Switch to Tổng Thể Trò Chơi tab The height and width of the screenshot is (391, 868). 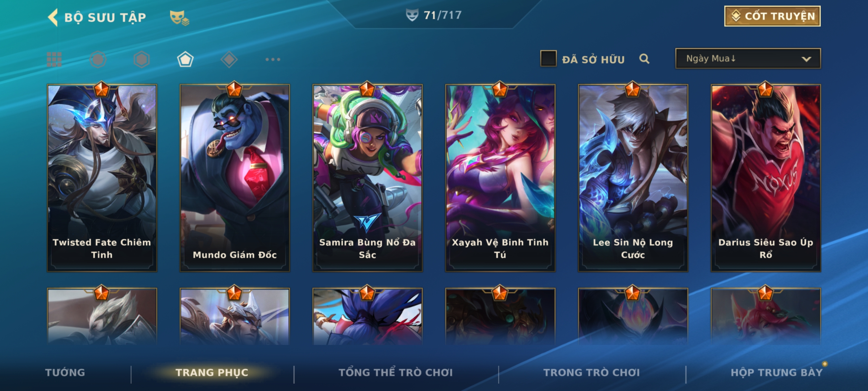(396, 373)
